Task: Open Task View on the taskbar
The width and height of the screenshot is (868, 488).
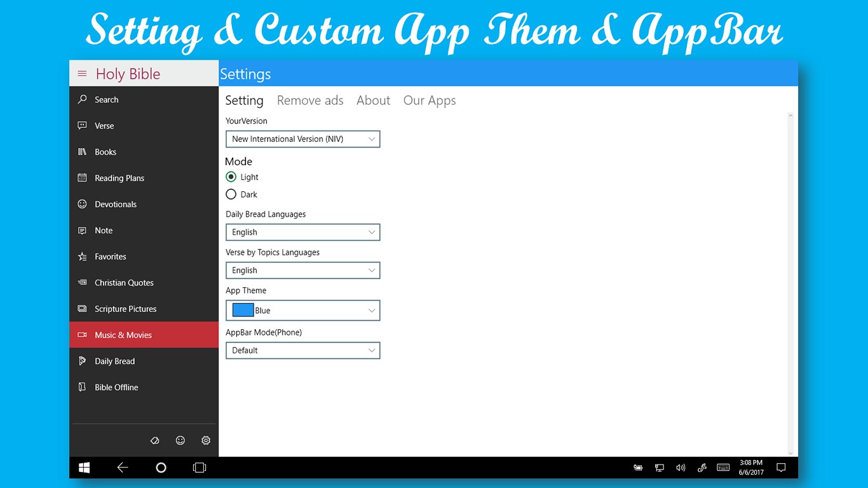Action: pyautogui.click(x=200, y=468)
